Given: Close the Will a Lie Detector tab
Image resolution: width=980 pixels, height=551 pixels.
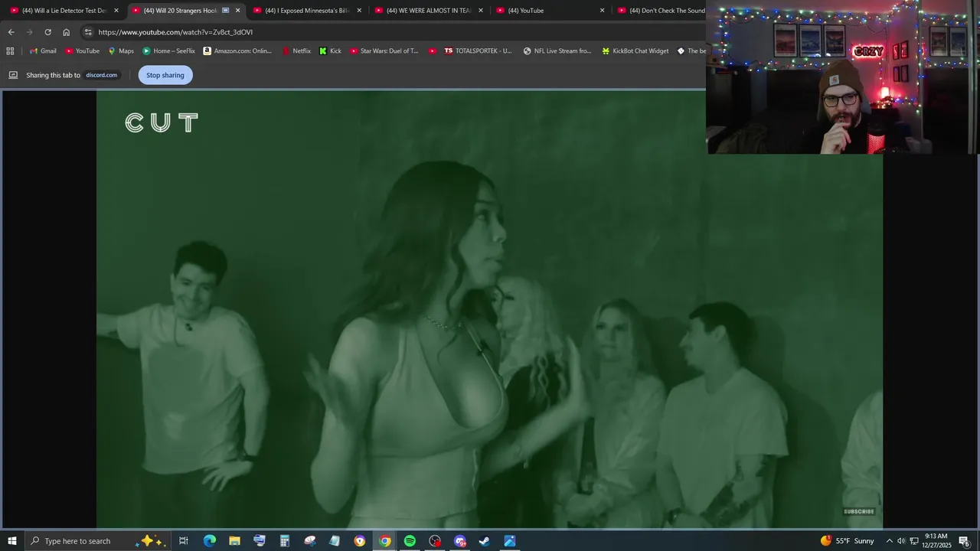Looking at the screenshot, I should click(x=116, y=11).
